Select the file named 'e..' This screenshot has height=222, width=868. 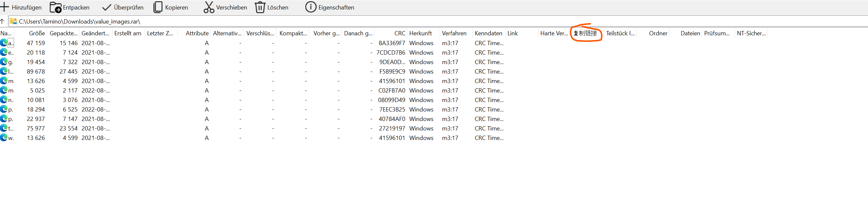(11, 52)
